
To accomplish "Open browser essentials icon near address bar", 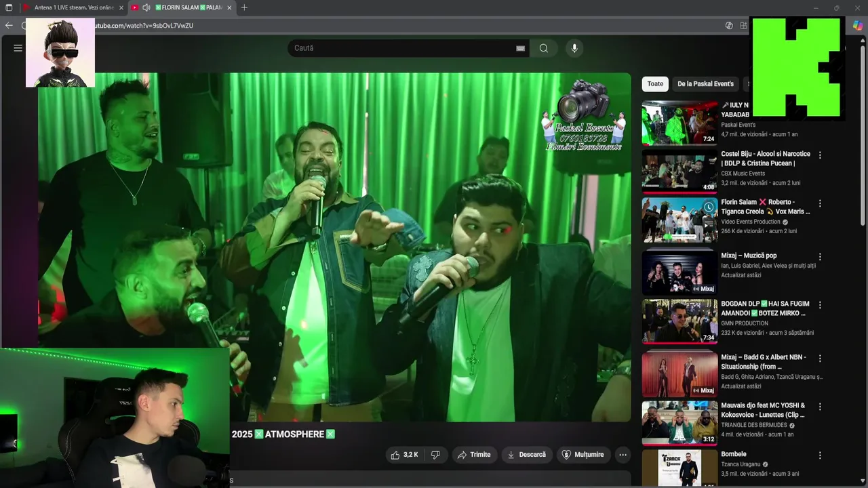I will [x=729, y=25].
